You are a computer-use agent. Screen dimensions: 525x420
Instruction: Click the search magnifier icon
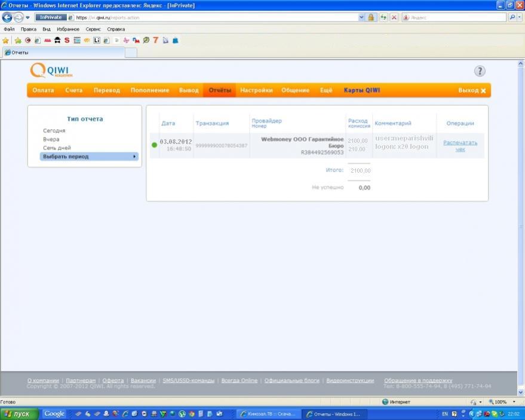click(512, 17)
